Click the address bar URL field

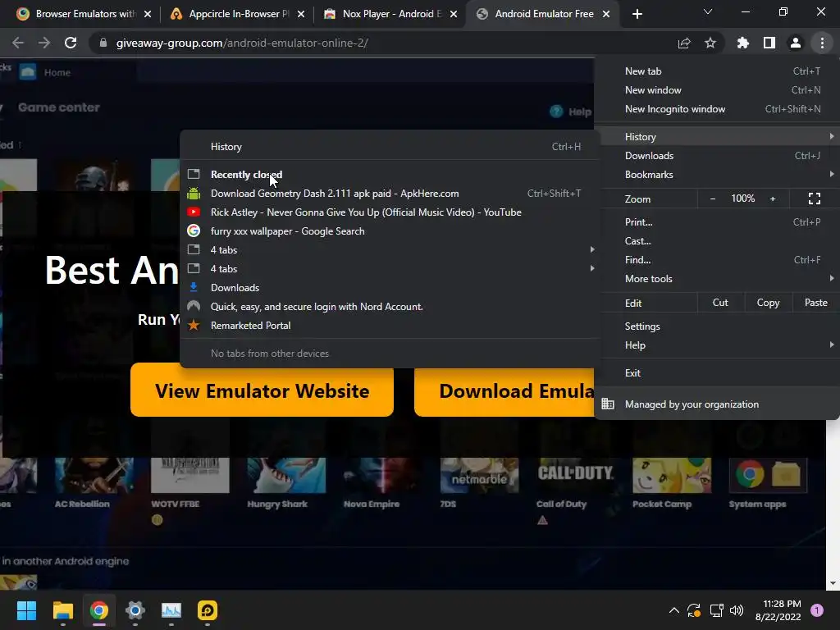point(386,43)
